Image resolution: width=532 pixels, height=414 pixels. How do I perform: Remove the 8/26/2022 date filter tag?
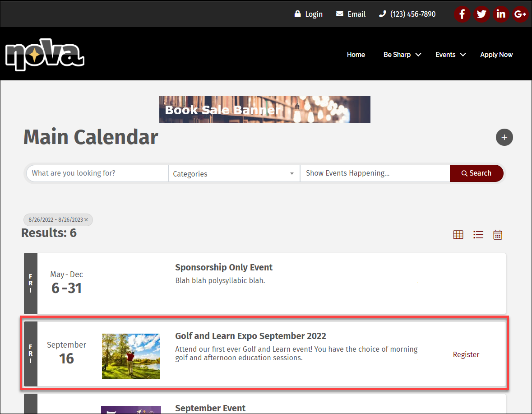(86, 220)
